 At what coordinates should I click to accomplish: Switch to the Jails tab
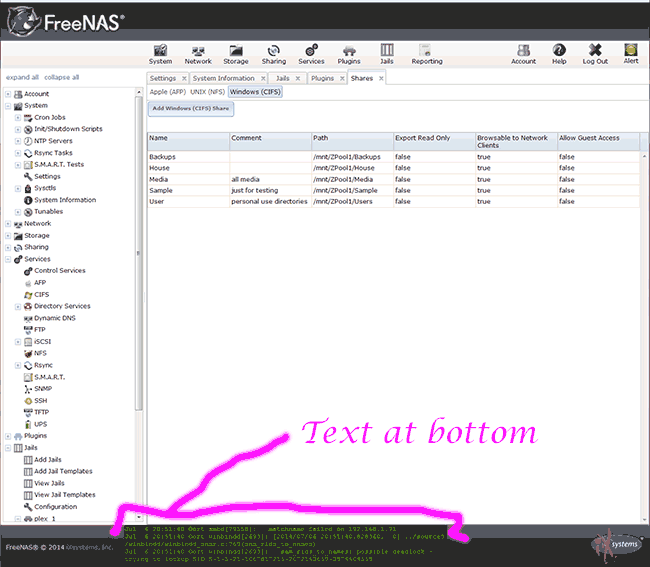point(283,78)
